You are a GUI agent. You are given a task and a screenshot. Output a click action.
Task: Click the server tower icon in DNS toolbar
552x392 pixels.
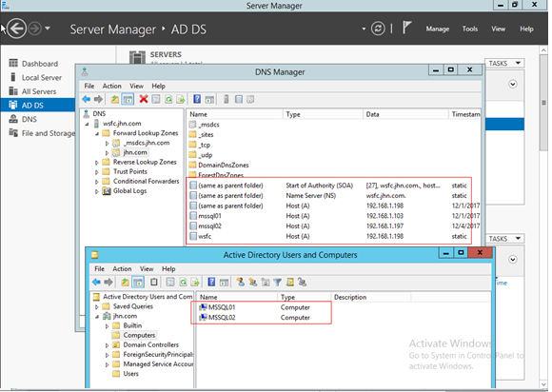(227, 100)
